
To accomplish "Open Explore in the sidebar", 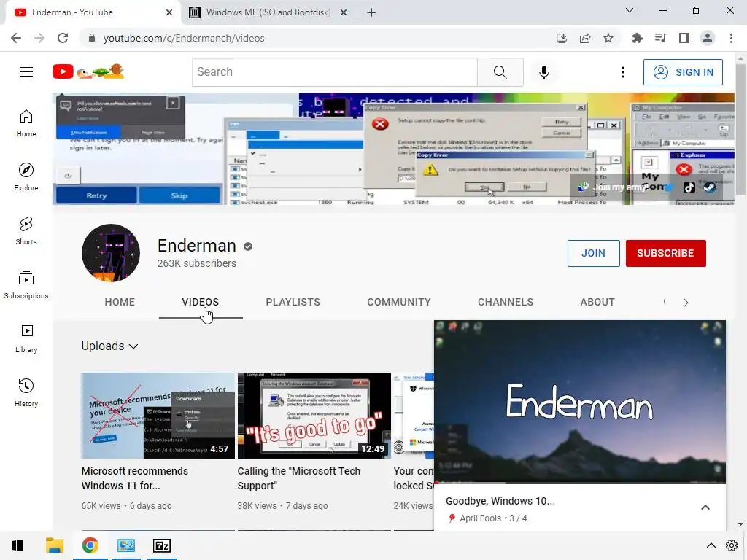I will pyautogui.click(x=26, y=176).
